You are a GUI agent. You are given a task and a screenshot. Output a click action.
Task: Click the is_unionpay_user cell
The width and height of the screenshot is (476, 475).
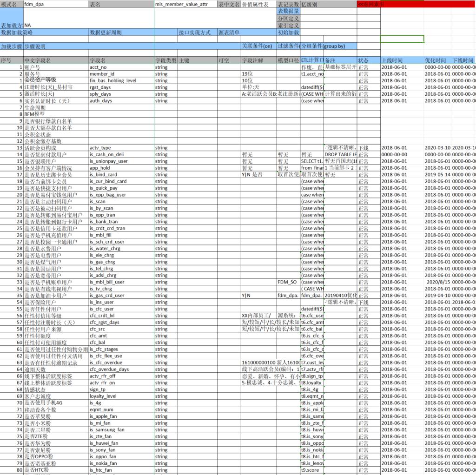point(122,161)
